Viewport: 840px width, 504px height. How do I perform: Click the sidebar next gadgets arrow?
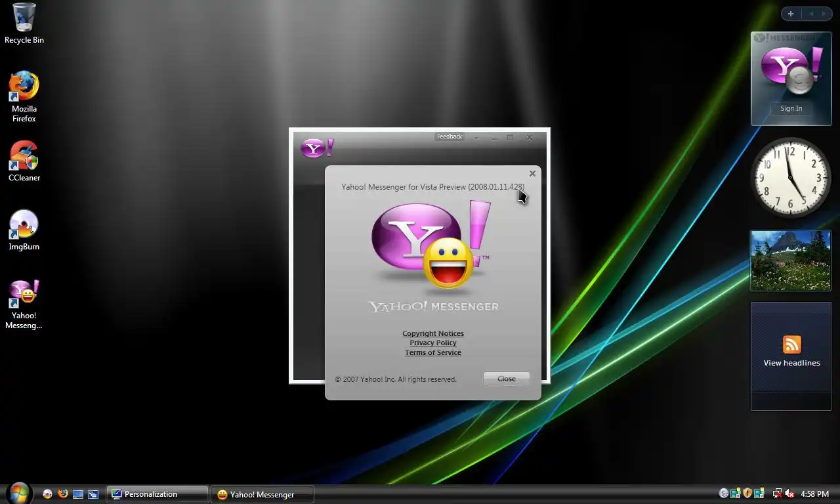[825, 14]
